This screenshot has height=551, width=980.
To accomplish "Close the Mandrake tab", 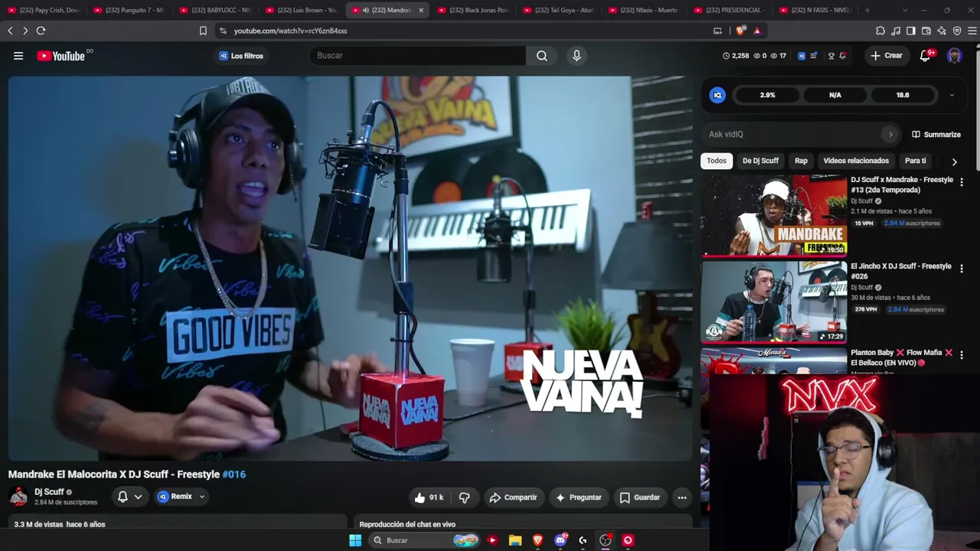I will tap(420, 10).
